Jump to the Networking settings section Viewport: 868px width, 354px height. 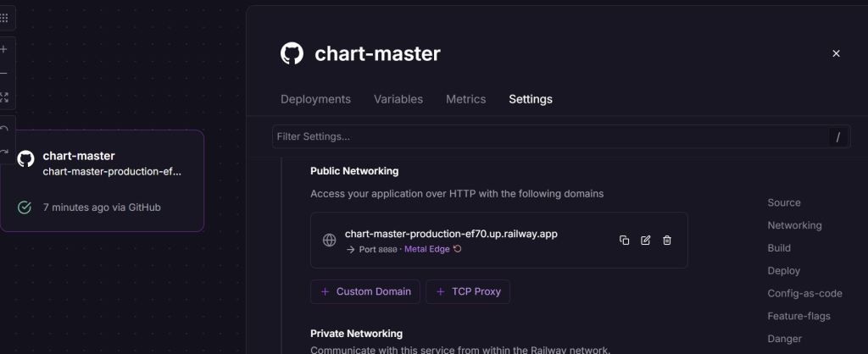point(794,225)
